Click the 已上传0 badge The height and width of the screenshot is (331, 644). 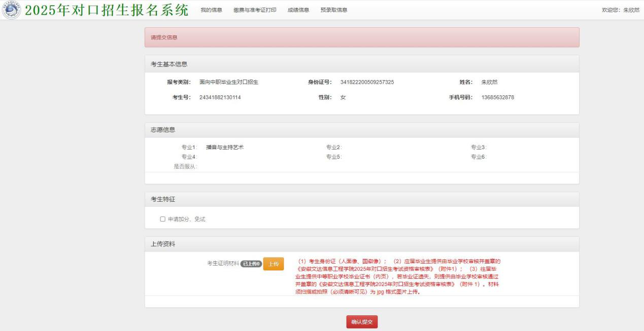click(251, 264)
